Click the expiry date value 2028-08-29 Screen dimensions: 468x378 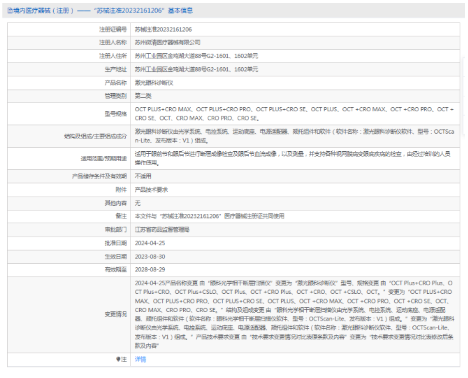click(150, 269)
